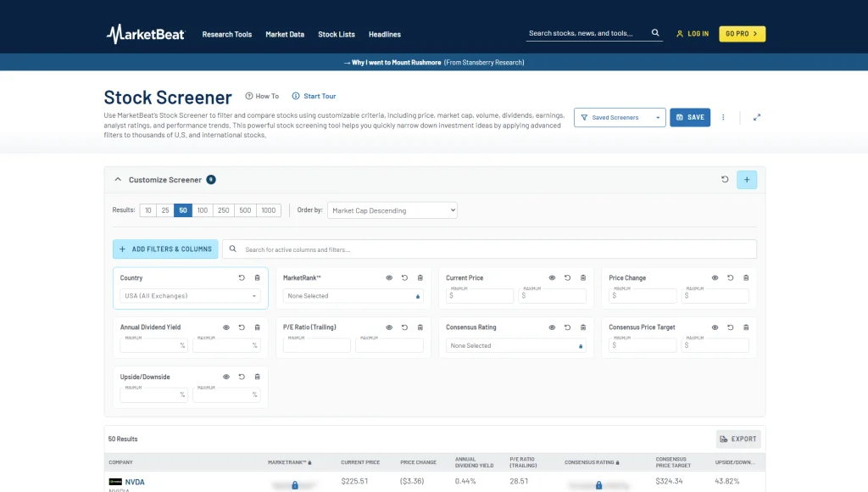Screen dimensions: 868x492
Task: Open the three-dot more options menu
Action: click(723, 117)
